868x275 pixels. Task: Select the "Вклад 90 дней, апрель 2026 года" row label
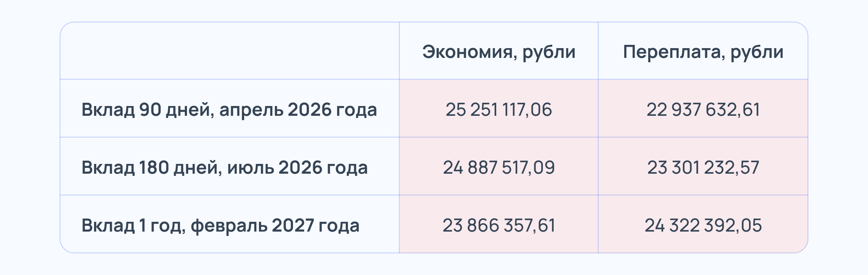[229, 109]
